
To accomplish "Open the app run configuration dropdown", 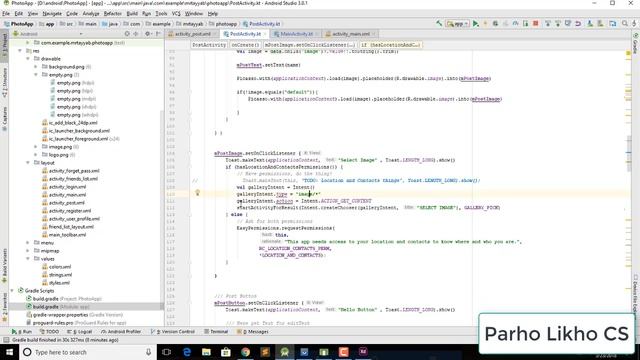I will pyautogui.click(x=458, y=24).
